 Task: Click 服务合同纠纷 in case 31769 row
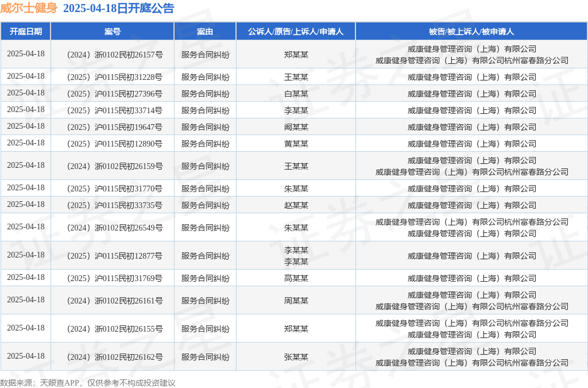[205, 278]
